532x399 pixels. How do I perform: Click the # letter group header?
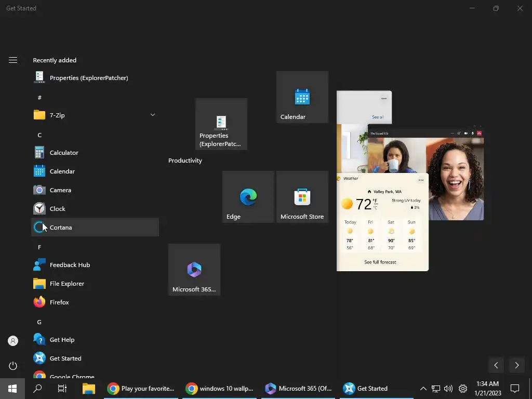(39, 98)
